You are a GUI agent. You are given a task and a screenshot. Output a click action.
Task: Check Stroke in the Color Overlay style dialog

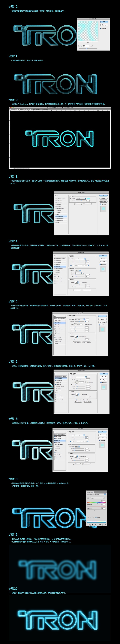tap(56, 222)
